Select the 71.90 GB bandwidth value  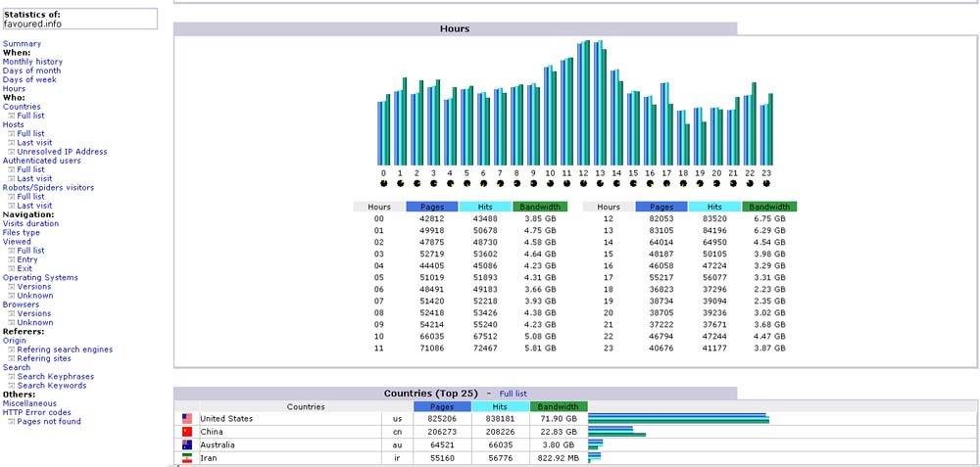click(559, 419)
